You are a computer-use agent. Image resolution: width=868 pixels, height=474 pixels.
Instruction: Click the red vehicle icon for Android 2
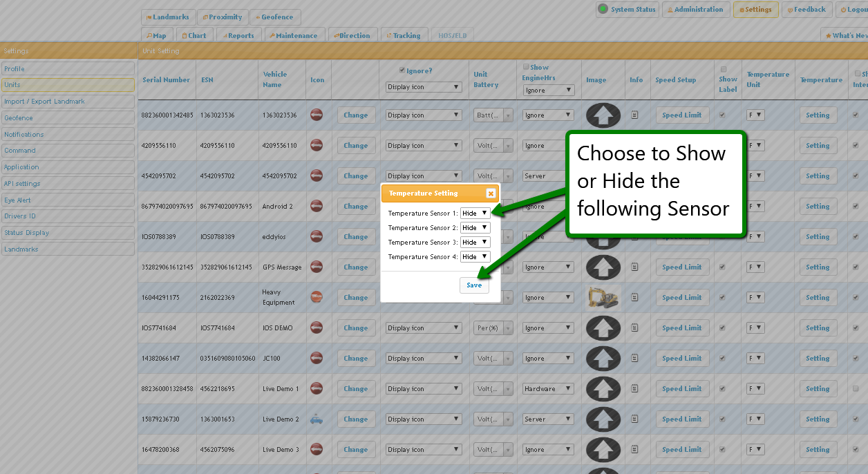tap(317, 206)
